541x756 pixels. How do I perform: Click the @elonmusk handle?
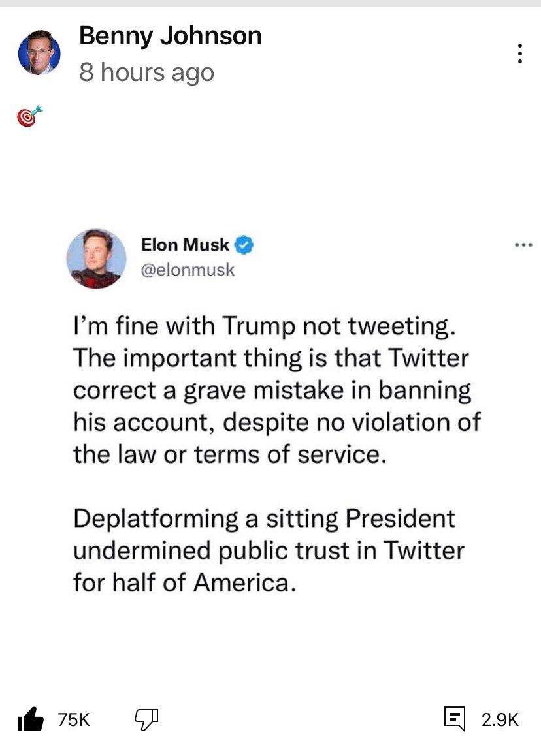[188, 269]
